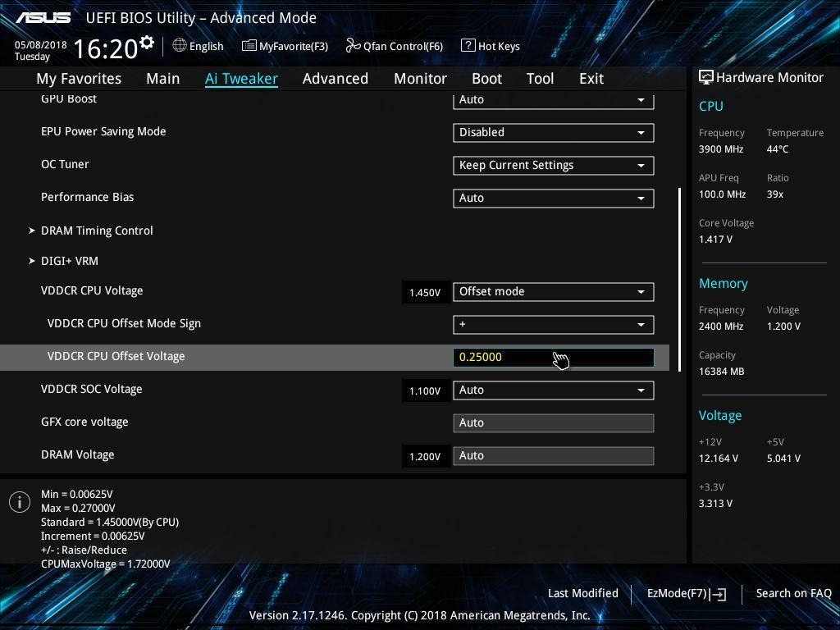
Task: Change the VDDCR CPU Offset Mode Sign
Action: (x=553, y=324)
